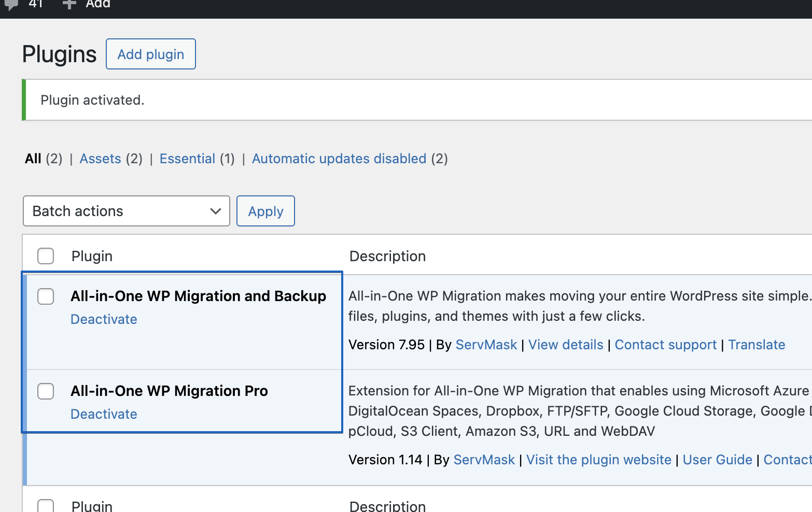Filter by Automatic updates disabled
This screenshot has height=512, width=812.
tap(339, 159)
